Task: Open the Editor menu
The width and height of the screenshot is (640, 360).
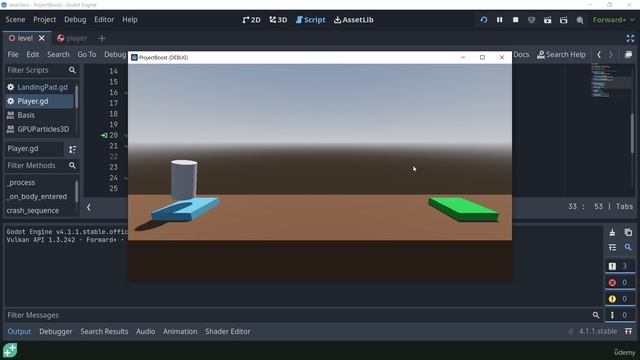Action: pyautogui.click(x=104, y=20)
